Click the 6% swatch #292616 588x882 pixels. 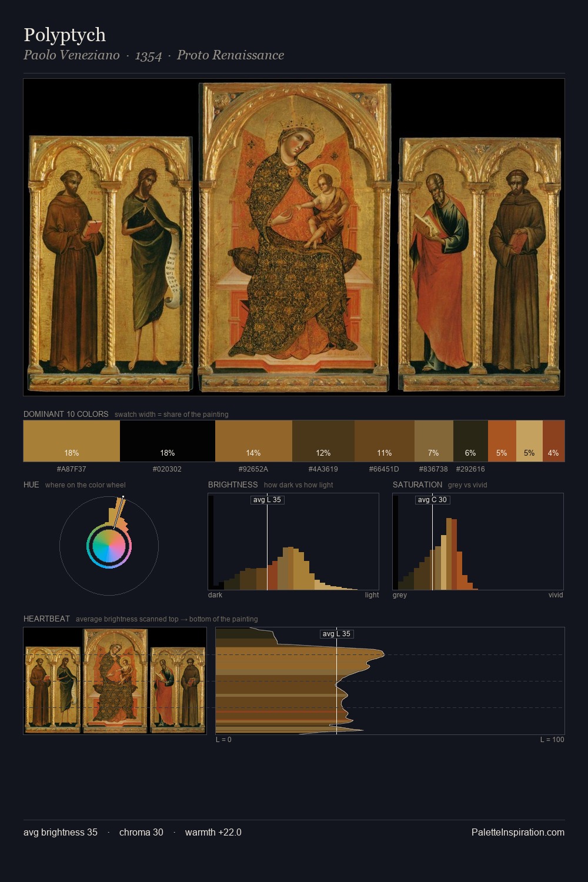point(470,441)
